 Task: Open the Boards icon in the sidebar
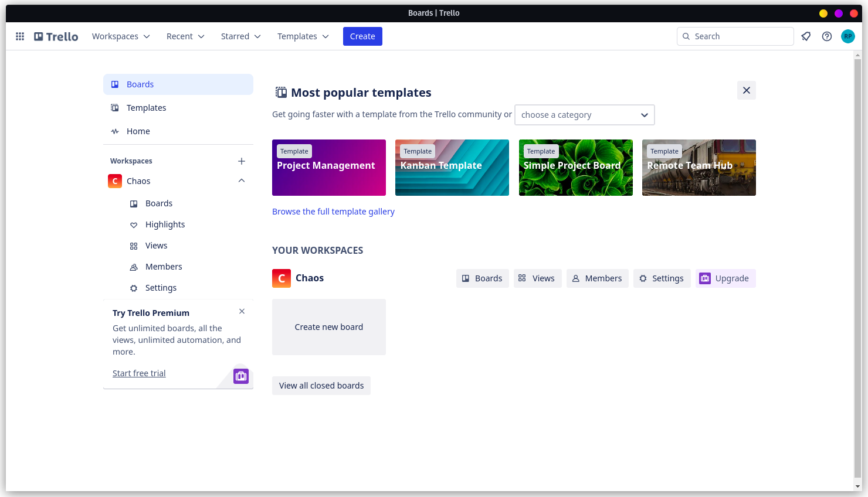115,84
